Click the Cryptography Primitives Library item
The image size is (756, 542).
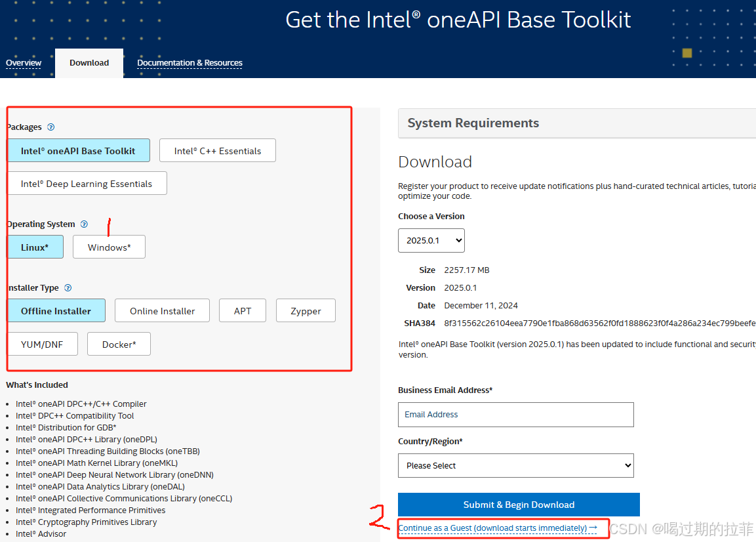tap(87, 522)
